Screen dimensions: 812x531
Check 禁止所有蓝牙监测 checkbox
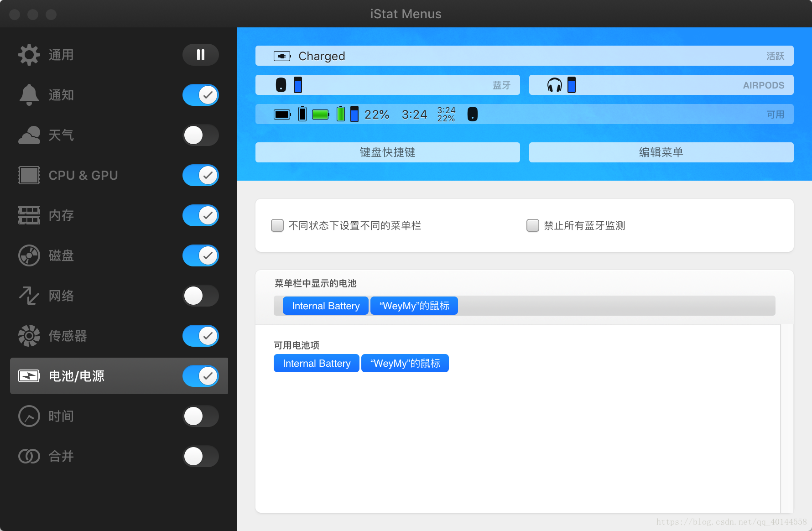tap(533, 225)
